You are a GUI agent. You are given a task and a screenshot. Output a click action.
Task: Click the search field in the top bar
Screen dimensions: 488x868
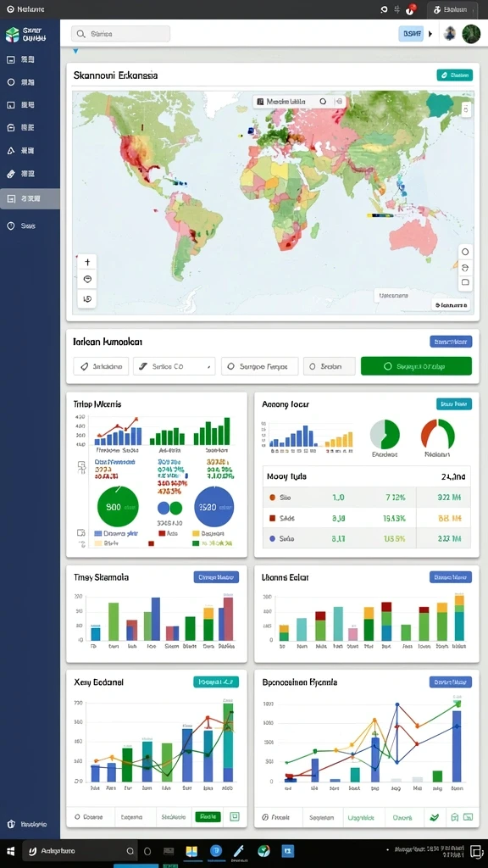(120, 34)
